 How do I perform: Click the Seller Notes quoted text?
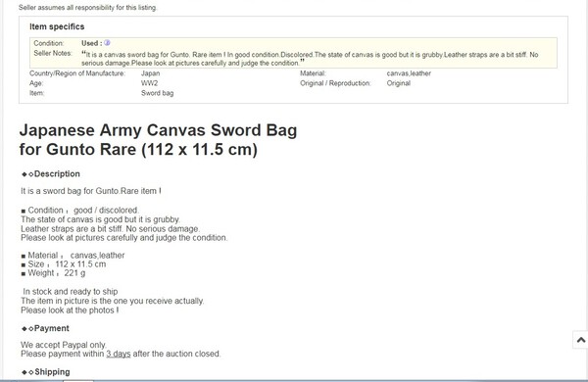pyautogui.click(x=310, y=59)
